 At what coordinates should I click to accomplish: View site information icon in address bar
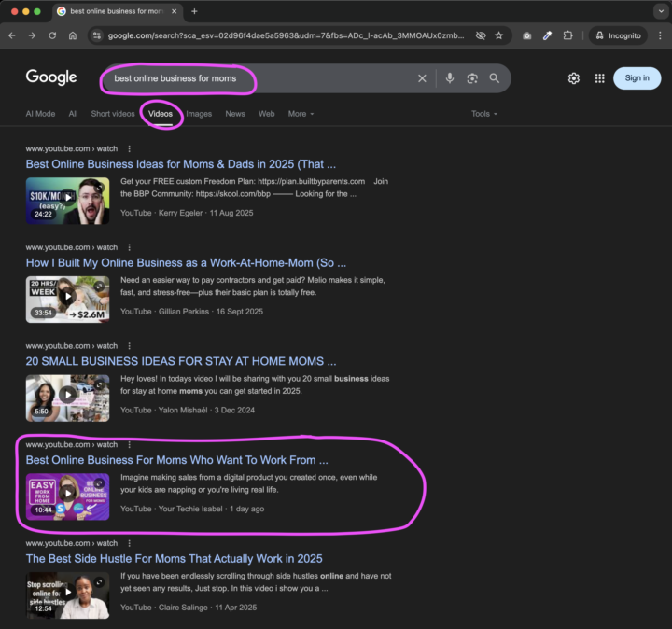97,35
